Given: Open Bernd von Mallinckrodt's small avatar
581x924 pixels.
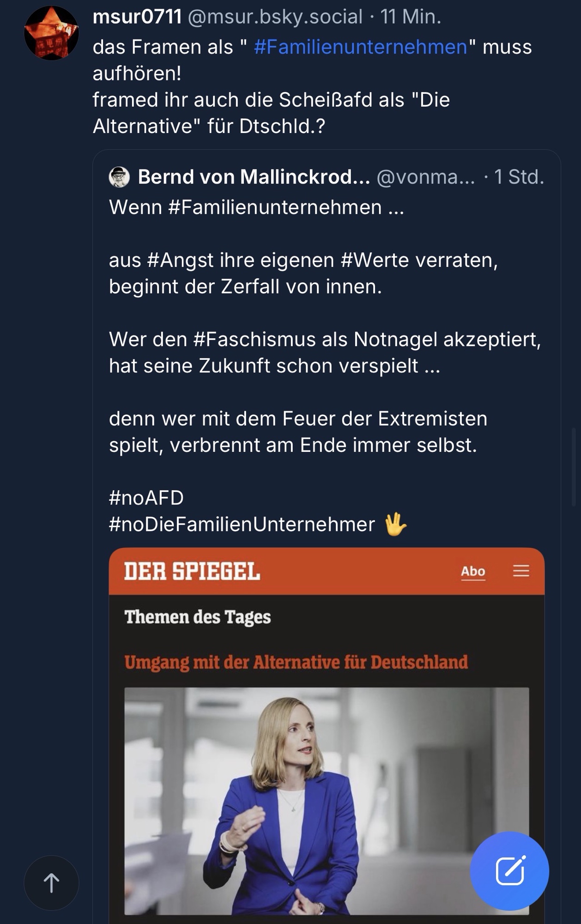Looking at the screenshot, I should point(119,177).
